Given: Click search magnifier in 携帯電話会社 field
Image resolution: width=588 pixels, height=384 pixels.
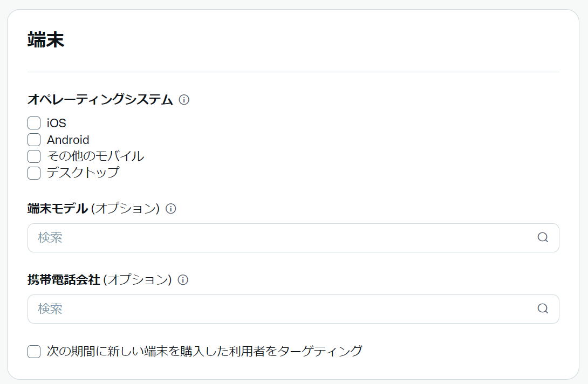Looking at the screenshot, I should 543,308.
